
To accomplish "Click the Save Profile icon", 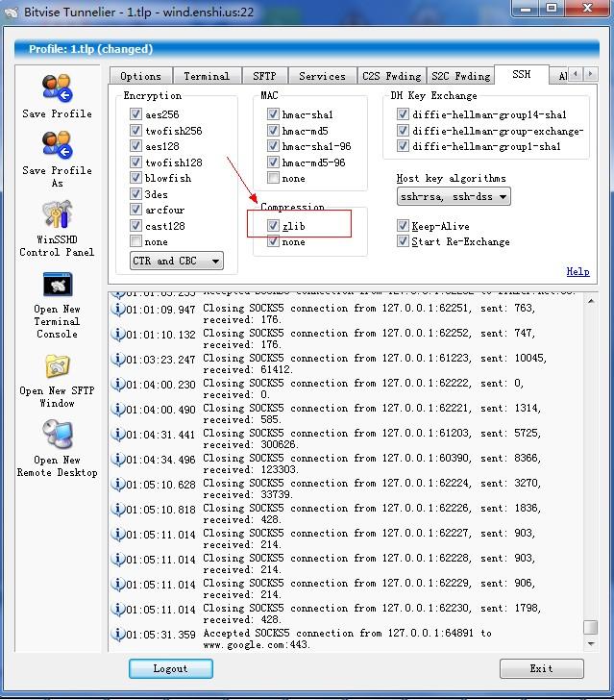I will (57, 88).
